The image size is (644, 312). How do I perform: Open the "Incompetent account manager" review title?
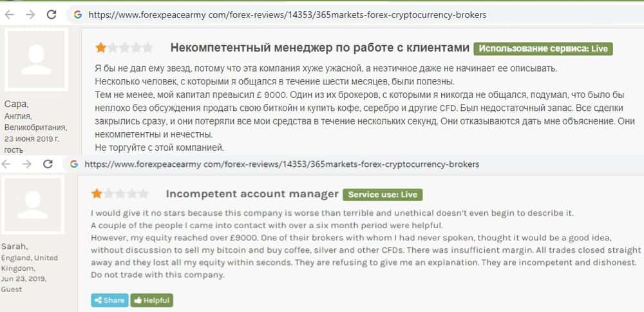(x=252, y=193)
